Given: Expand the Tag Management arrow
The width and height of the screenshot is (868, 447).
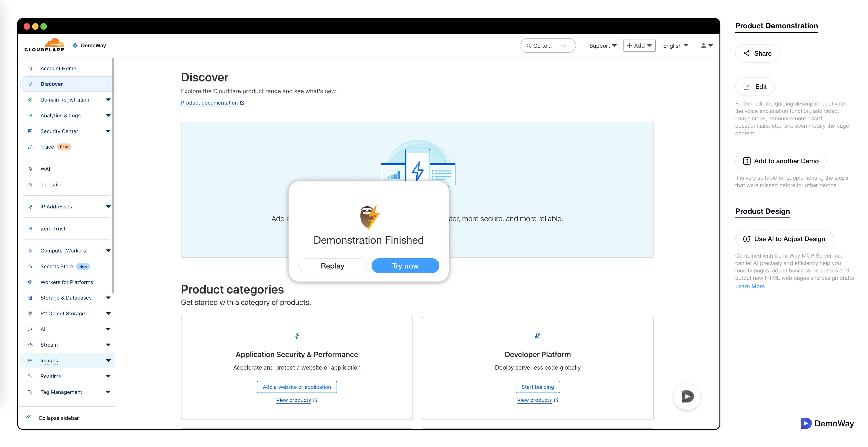Looking at the screenshot, I should 108,392.
